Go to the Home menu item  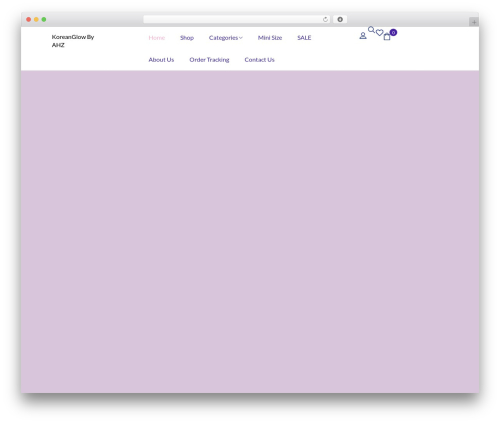pos(157,38)
